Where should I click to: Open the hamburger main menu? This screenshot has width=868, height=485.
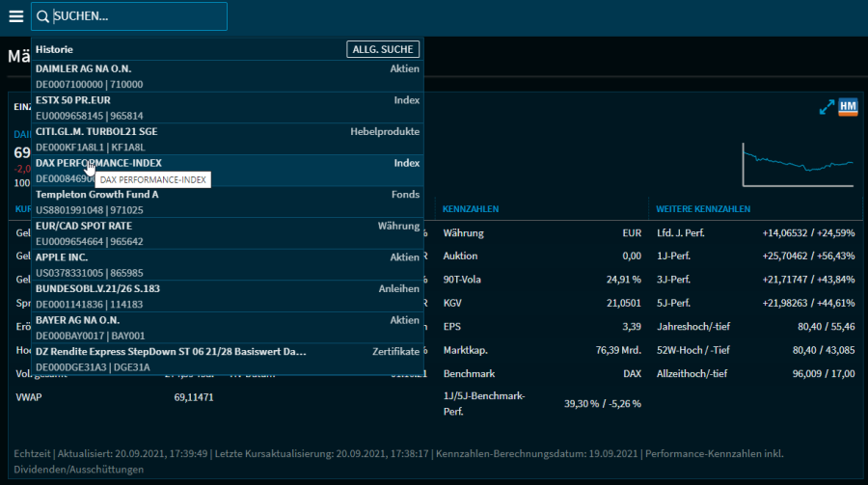pos(15,16)
